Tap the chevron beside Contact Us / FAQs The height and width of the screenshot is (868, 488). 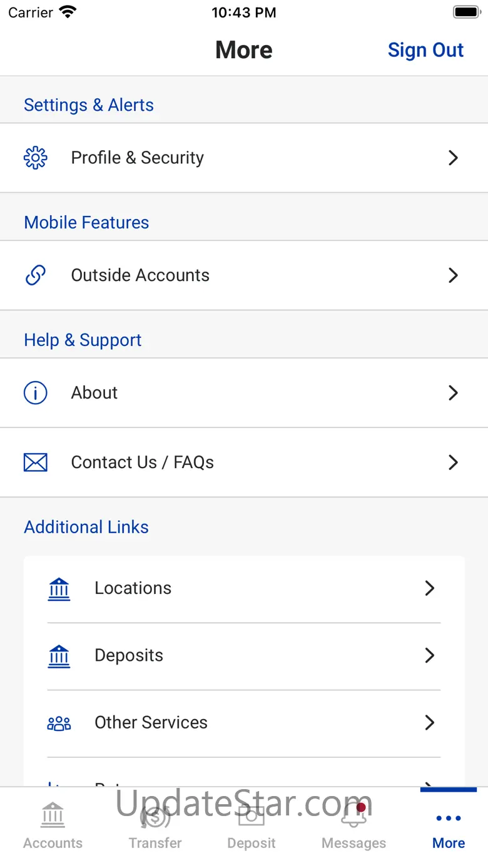coord(454,462)
